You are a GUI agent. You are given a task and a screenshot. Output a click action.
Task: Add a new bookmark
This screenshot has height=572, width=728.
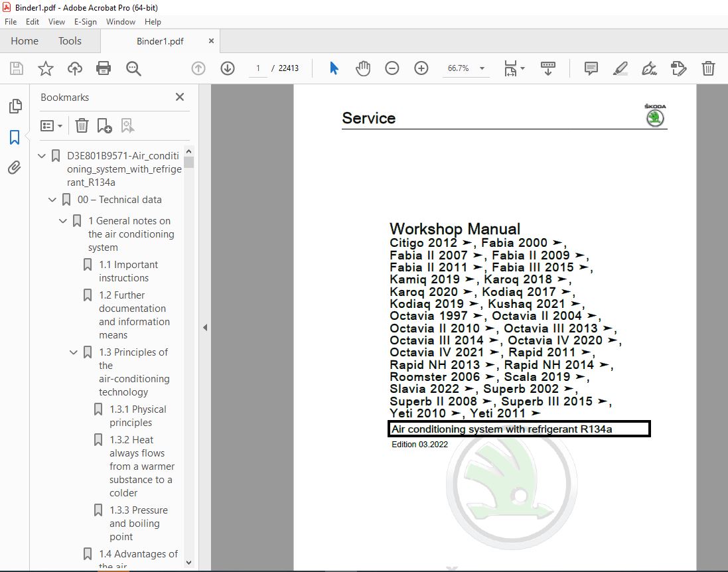[104, 125]
